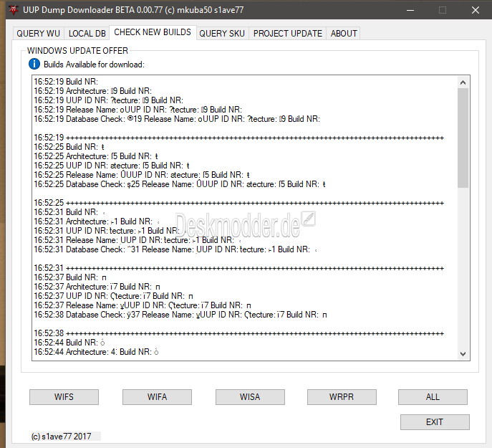Image resolution: width=492 pixels, height=448 pixels.
Task: Click the '16:52:25 Release Name' log line
Action: tap(142, 175)
